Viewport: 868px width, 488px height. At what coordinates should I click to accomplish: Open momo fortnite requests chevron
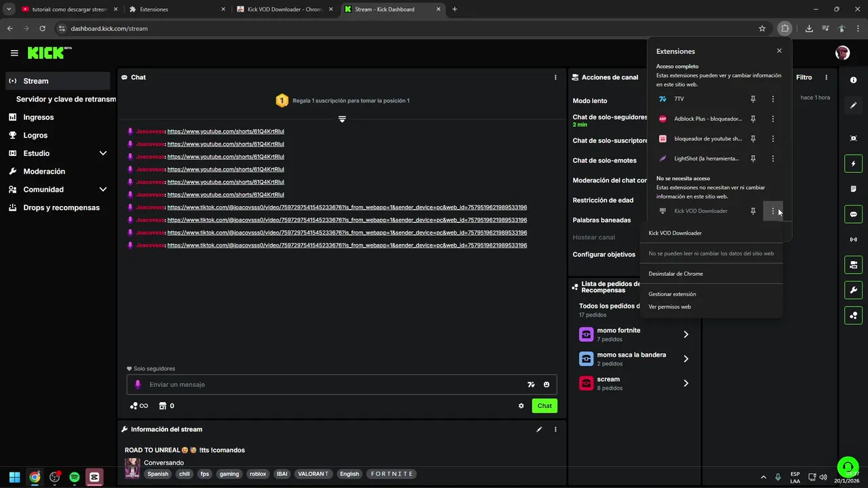pos(686,335)
